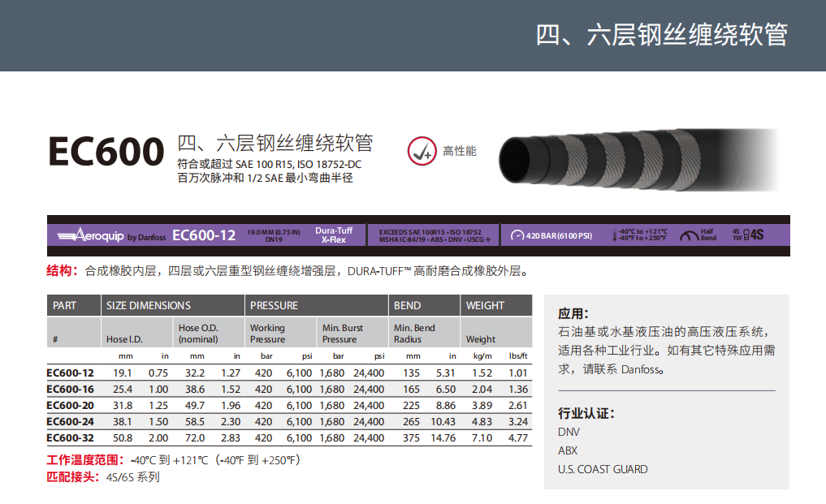Image resolution: width=826 pixels, height=504 pixels.
Task: Click the WEIGHT column header
Action: click(x=485, y=306)
